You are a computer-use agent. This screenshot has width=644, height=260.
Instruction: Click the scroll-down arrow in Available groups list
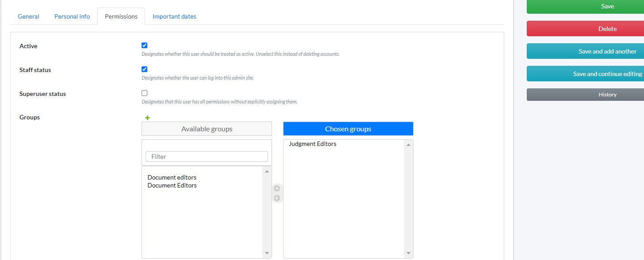267,253
